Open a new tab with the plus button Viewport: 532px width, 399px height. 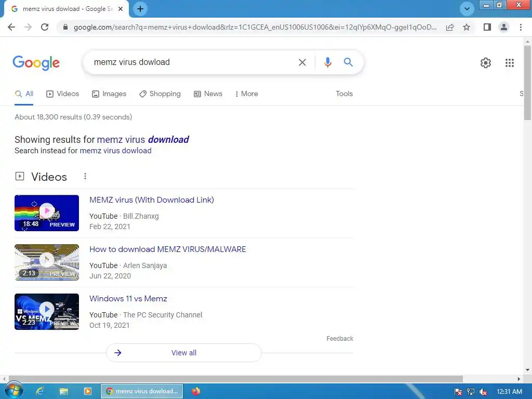click(140, 9)
